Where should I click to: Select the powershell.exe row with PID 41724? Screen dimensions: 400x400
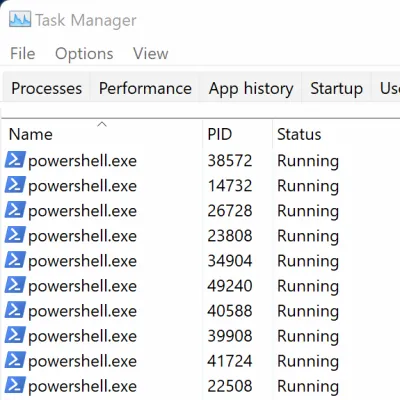pyautogui.click(x=201, y=361)
